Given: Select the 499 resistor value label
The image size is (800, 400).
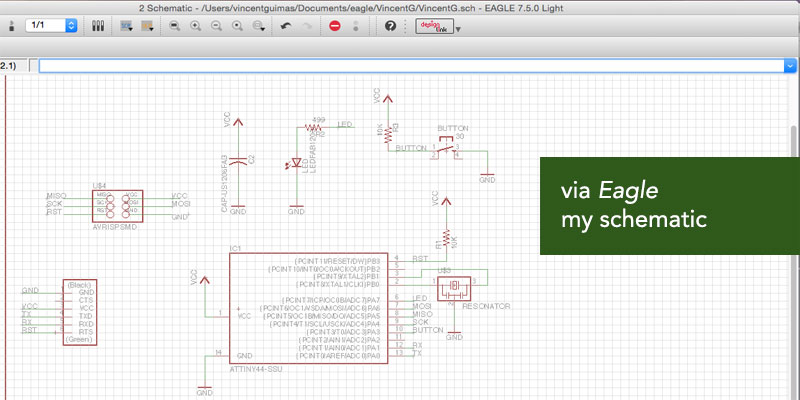Looking at the screenshot, I should [317, 120].
